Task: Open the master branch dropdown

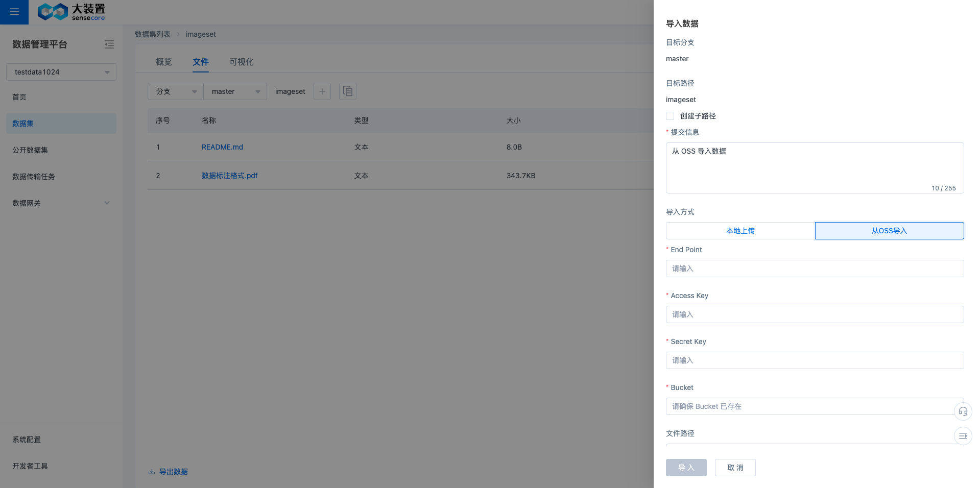Action: coord(235,91)
